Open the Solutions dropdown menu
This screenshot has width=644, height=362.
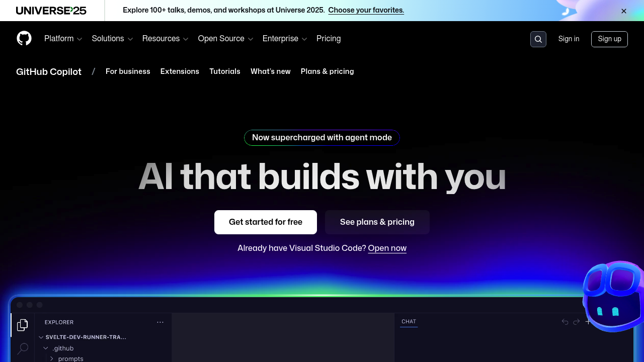tap(112, 39)
